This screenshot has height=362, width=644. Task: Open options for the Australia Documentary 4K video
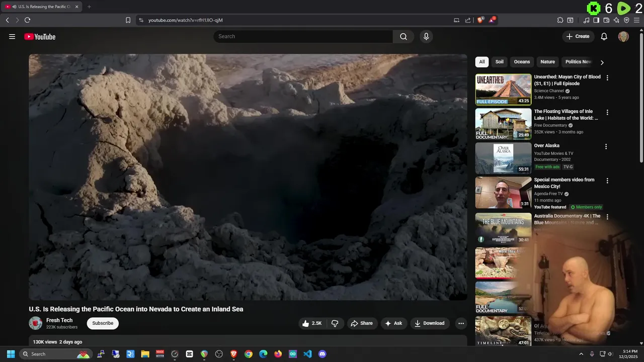[x=607, y=217]
